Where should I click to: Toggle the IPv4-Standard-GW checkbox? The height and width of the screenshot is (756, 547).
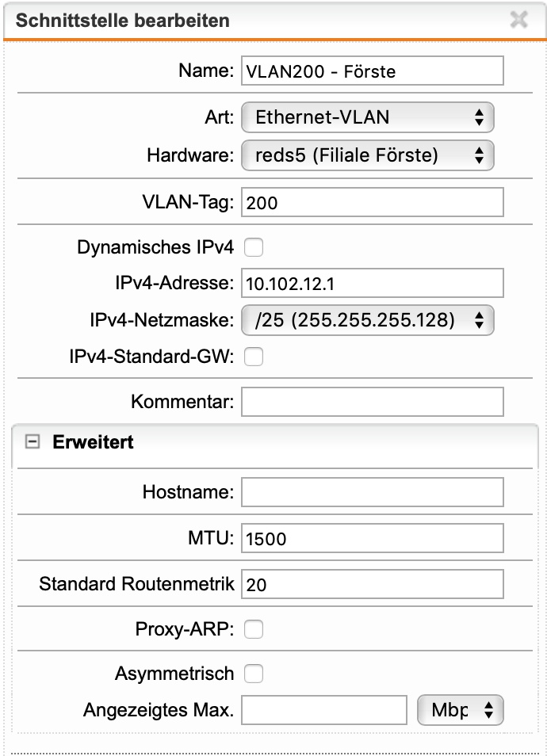[x=254, y=357]
